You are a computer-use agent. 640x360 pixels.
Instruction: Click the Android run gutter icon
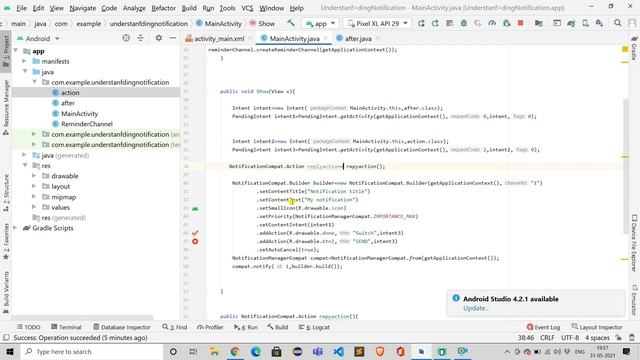(x=195, y=208)
